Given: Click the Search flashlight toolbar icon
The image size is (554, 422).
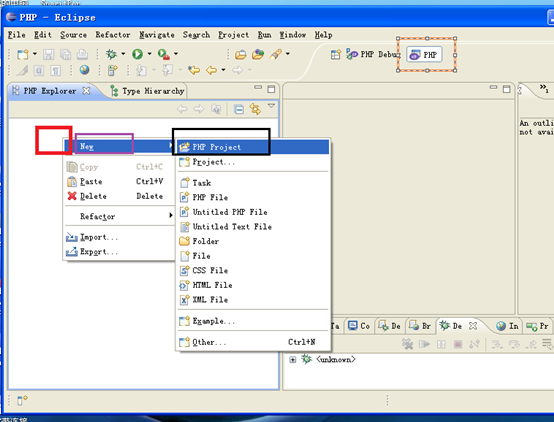Looking at the screenshot, I should tap(276, 54).
